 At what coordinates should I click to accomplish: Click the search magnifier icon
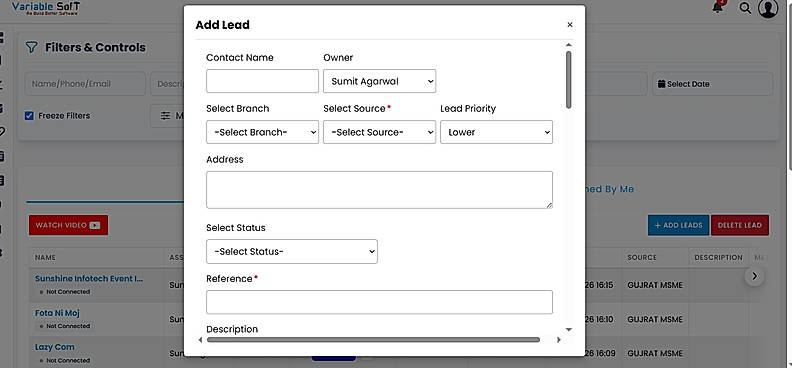(745, 8)
